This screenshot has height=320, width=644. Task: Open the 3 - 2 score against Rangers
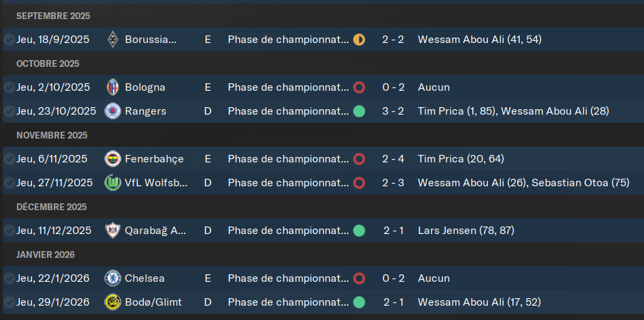click(x=393, y=111)
